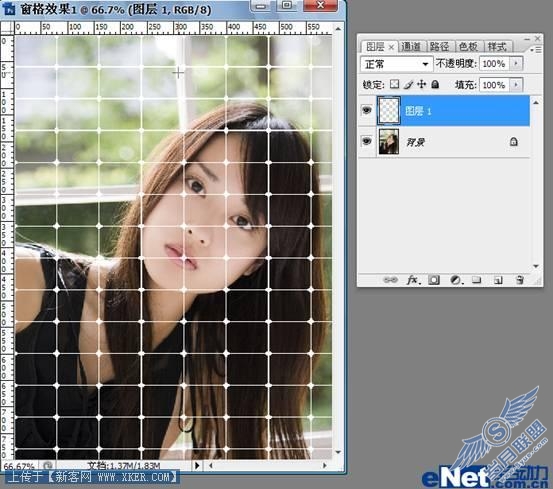The height and width of the screenshot is (489, 553).
Task: Select 背景 layer thumbnail
Action: pos(389,141)
